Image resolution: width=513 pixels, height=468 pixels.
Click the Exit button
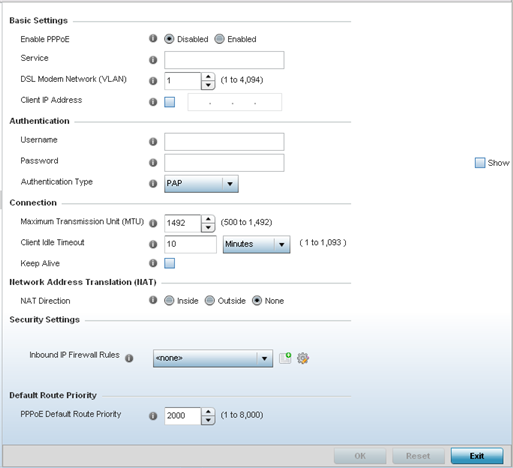coord(477,456)
